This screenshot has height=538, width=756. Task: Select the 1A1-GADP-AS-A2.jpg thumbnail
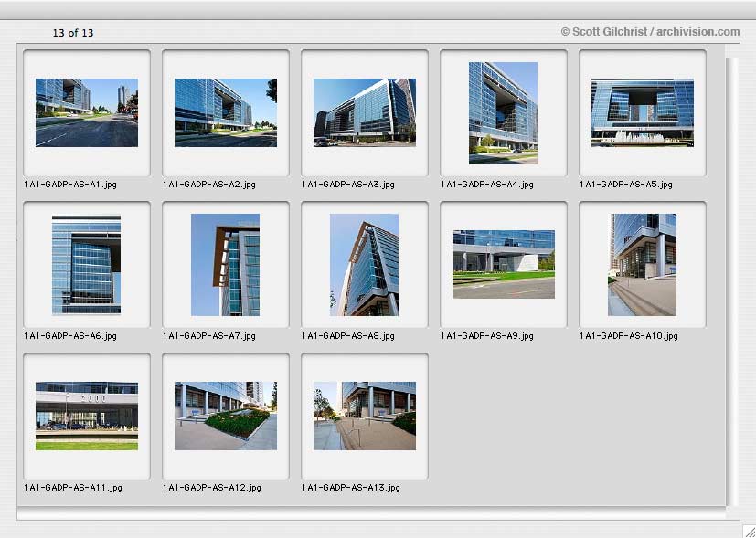226,112
